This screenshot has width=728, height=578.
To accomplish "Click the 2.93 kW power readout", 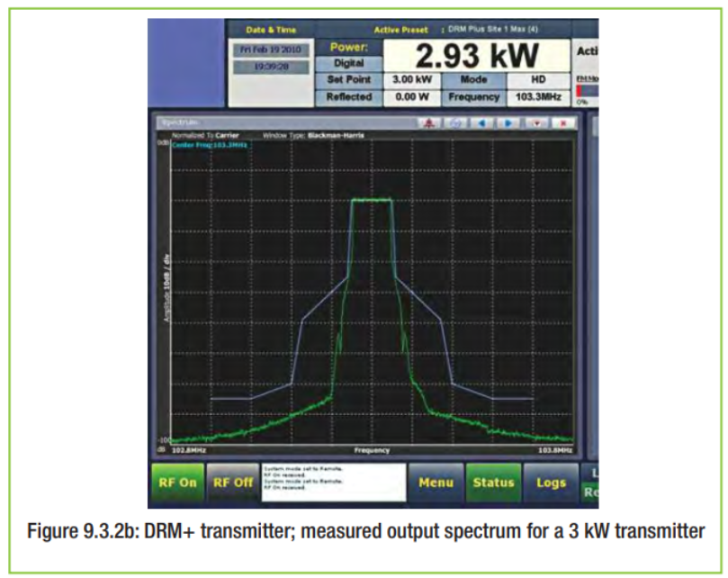I will (477, 55).
